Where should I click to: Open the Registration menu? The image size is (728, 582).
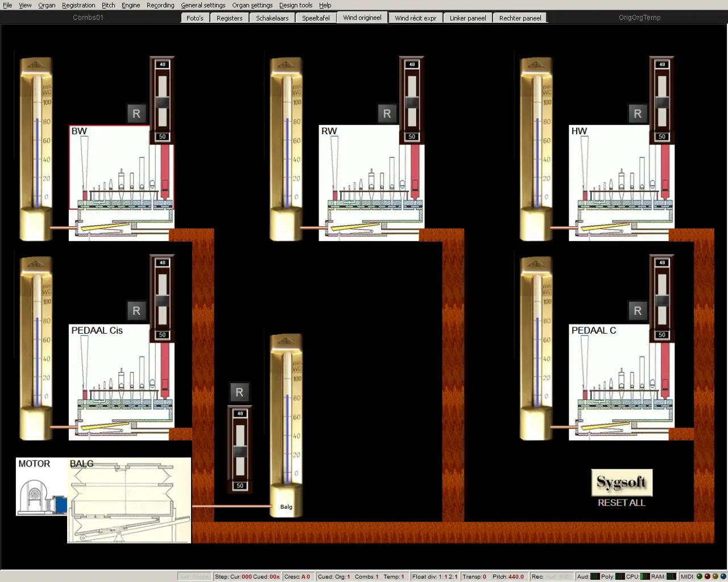[x=78, y=5]
